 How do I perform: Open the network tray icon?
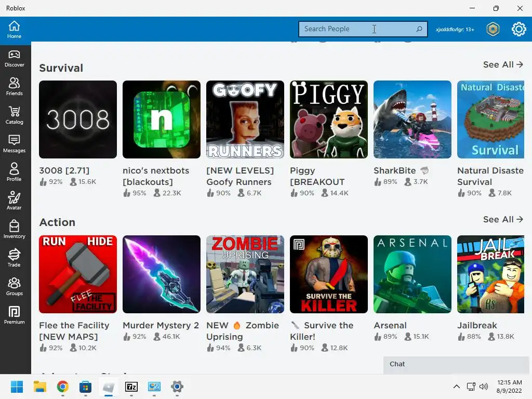471,387
